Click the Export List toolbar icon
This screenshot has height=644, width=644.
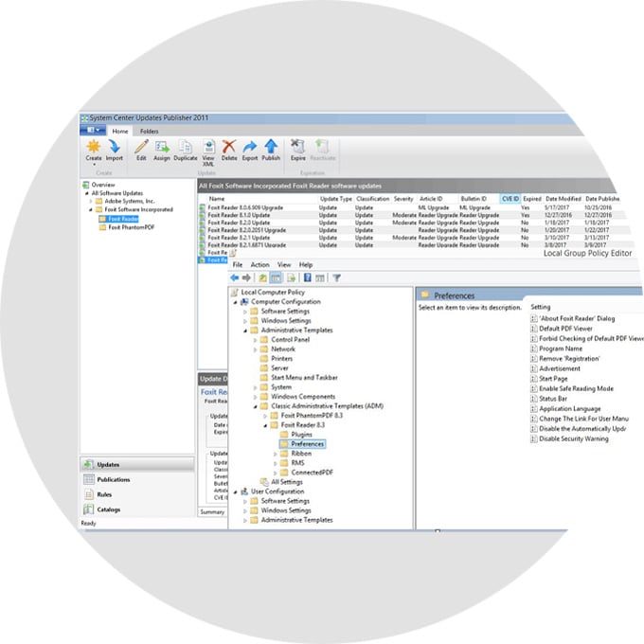click(291, 278)
